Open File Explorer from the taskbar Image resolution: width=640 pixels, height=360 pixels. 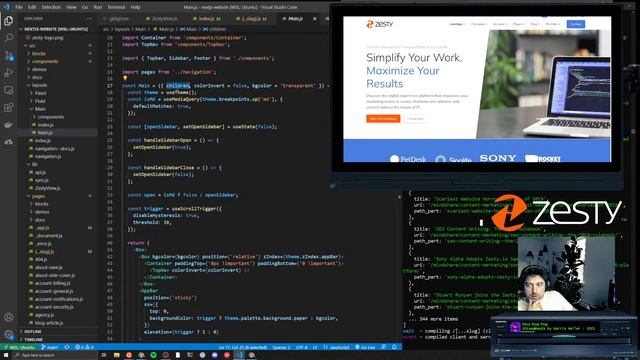coord(117,356)
